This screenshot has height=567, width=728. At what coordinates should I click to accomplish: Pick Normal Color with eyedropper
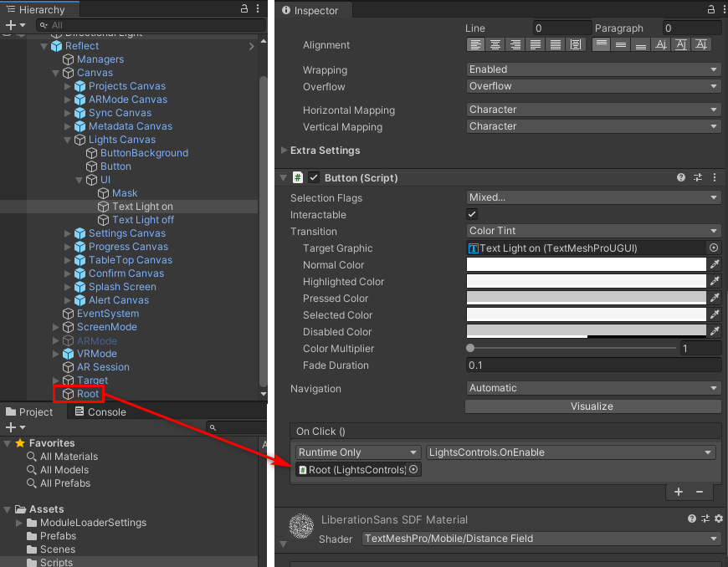(x=715, y=265)
